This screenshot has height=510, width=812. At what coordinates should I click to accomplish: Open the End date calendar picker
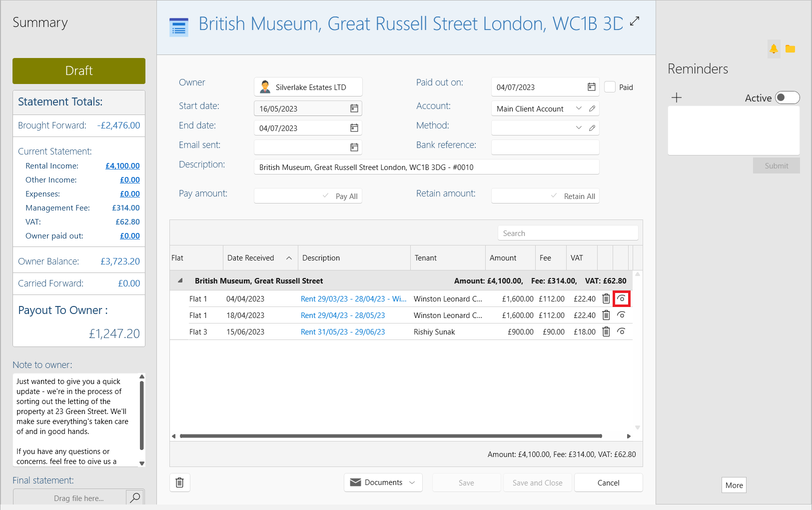click(x=354, y=128)
